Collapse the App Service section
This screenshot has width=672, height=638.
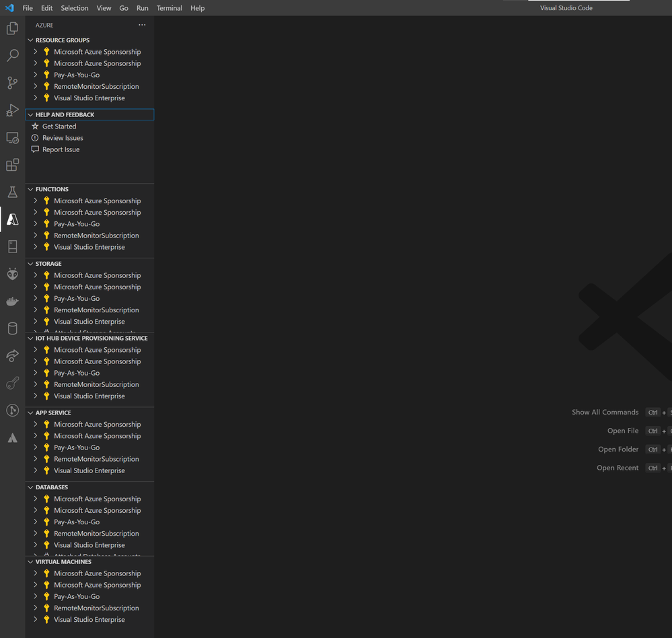coord(30,413)
